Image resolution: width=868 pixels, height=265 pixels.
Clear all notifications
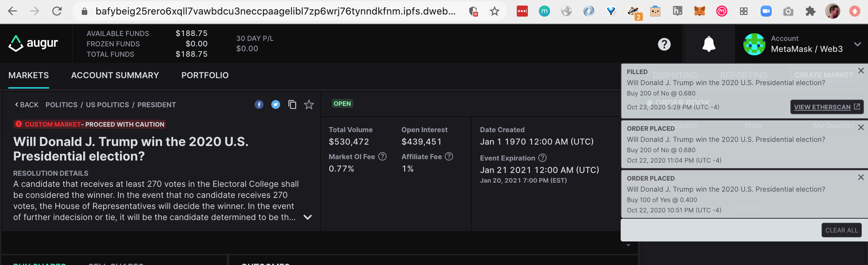[x=842, y=230]
